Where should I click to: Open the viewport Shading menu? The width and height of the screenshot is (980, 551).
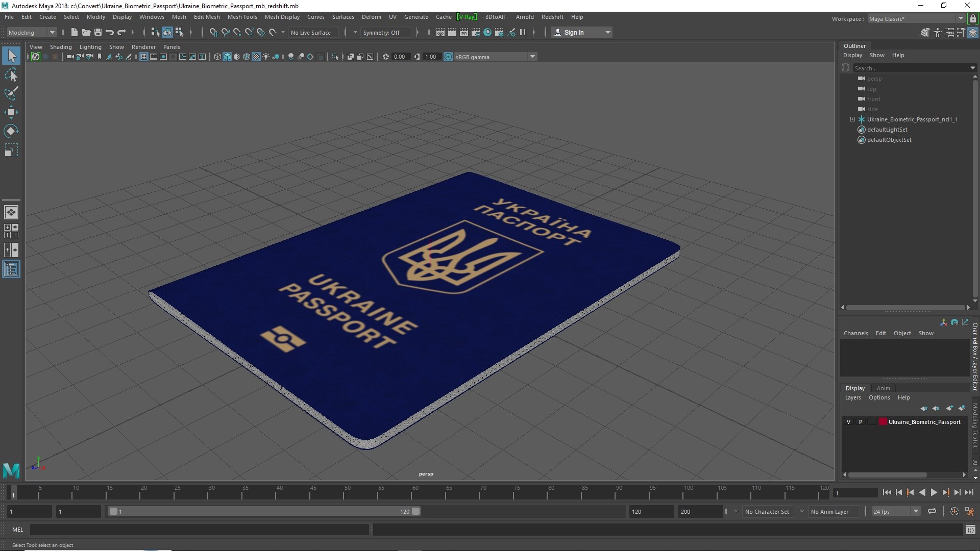coord(61,47)
